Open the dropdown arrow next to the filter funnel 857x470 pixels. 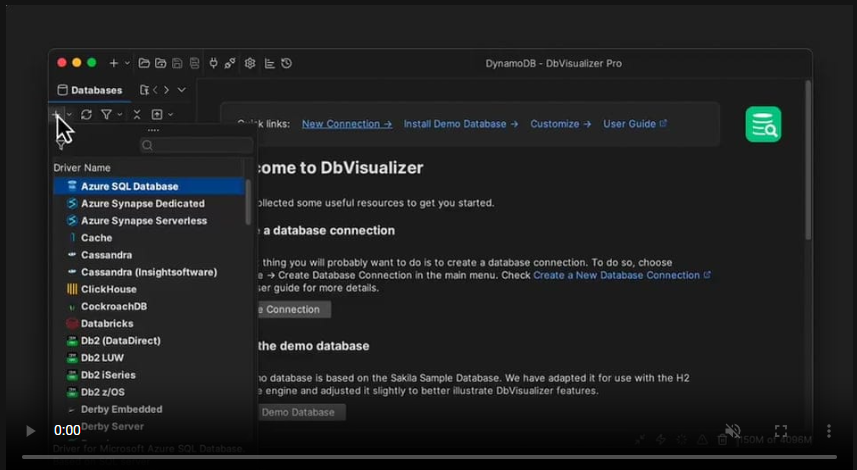[x=120, y=114]
